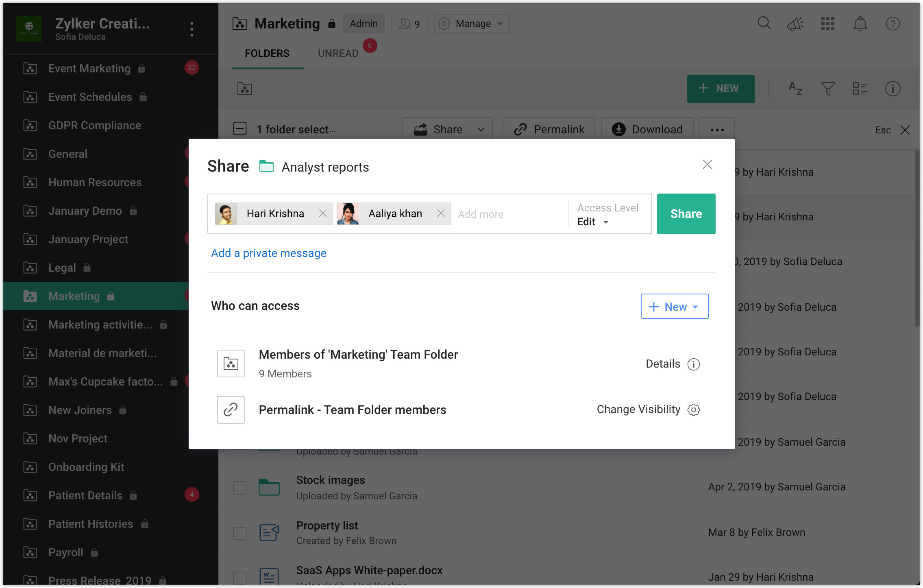Open the announcements megaphone icon
This screenshot has width=923, height=588.
pos(795,24)
